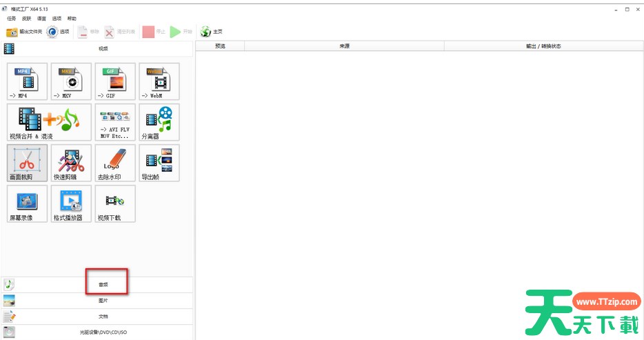644x340 pixels.
Task: Open the 去除水印 watermark removal tool
Action: click(x=115, y=163)
